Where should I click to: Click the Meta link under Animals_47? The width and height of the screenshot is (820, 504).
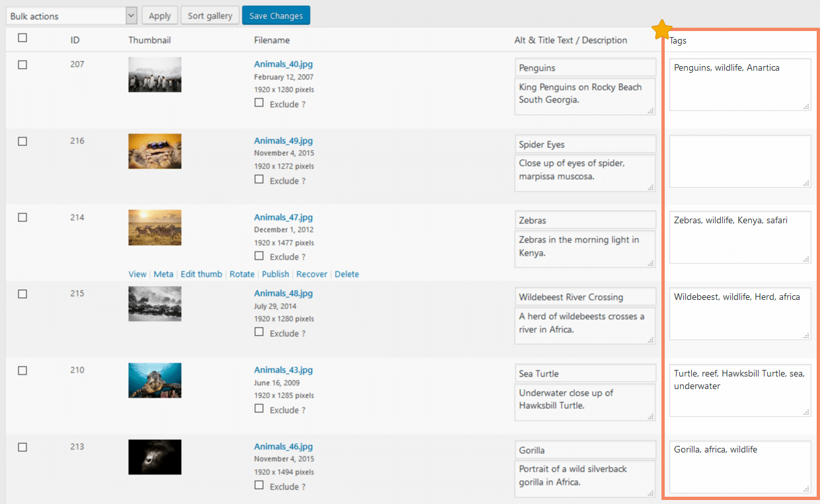click(163, 274)
